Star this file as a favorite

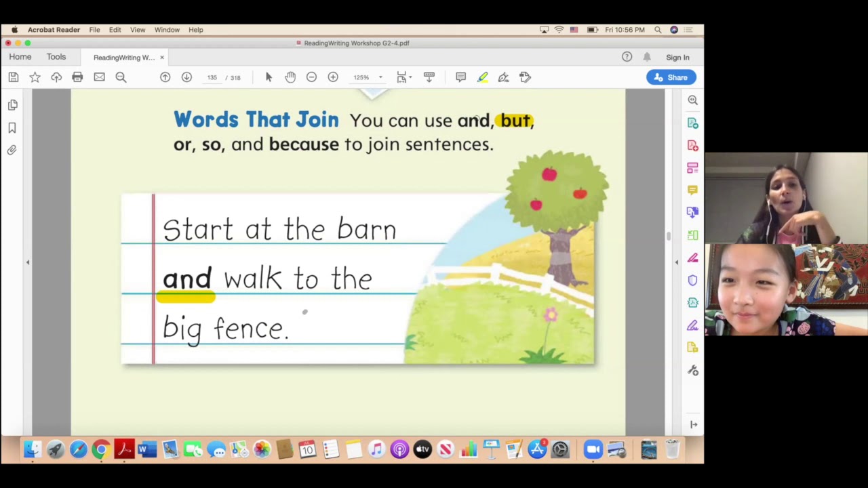coord(35,77)
